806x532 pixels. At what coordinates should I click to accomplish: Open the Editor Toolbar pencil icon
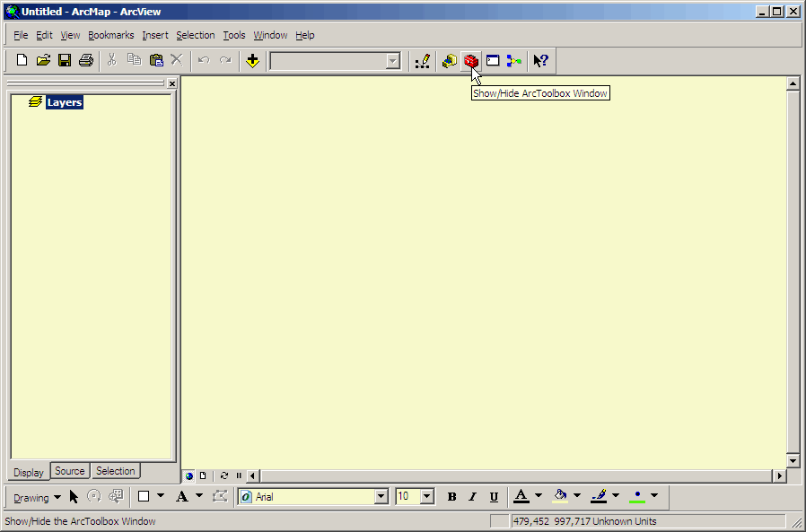click(x=423, y=61)
